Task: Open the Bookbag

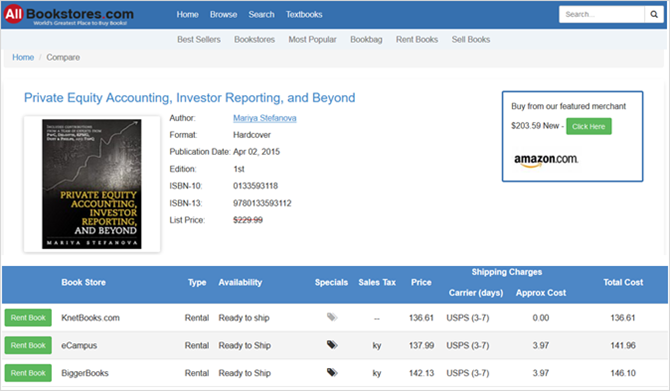Action: [366, 39]
